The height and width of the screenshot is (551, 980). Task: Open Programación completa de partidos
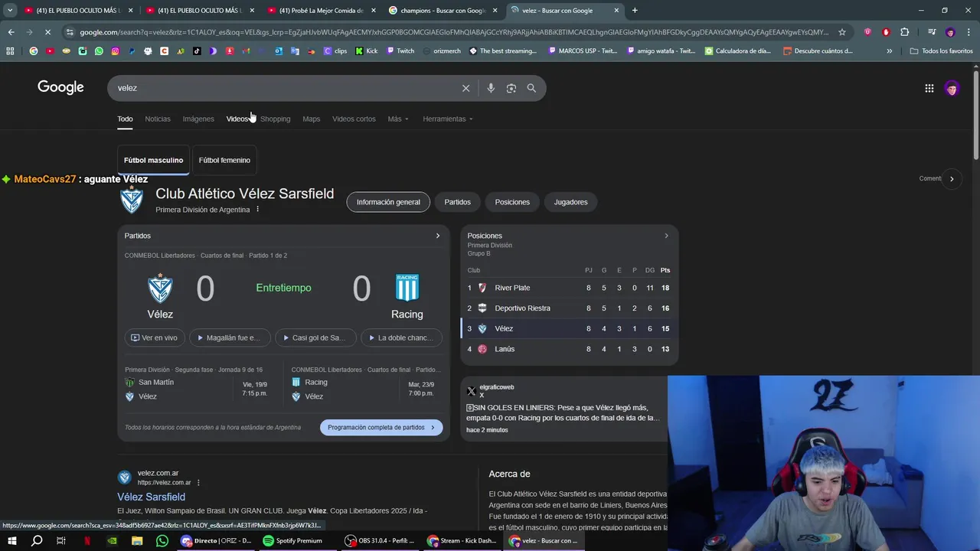[381, 428]
